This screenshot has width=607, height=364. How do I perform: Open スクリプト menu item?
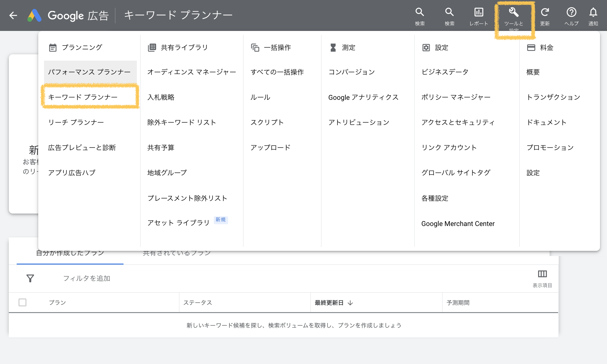click(267, 122)
